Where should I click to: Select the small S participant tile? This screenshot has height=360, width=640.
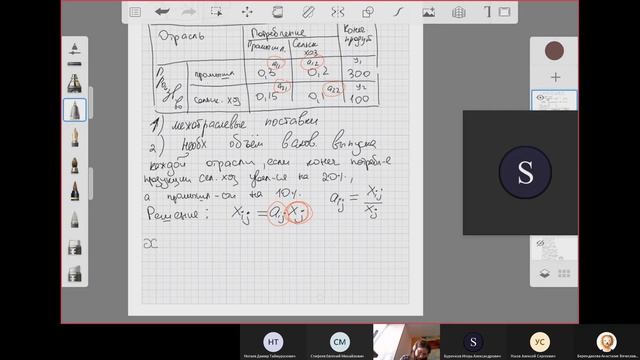pos(473,342)
